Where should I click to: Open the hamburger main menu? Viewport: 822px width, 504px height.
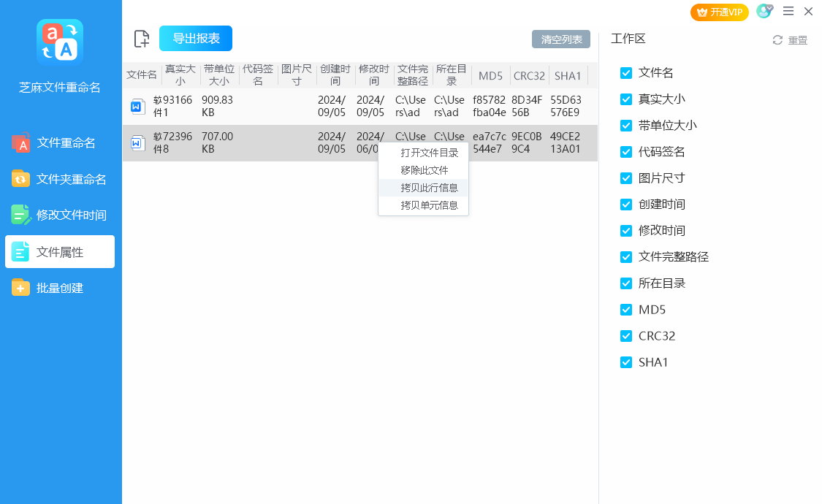click(x=788, y=12)
